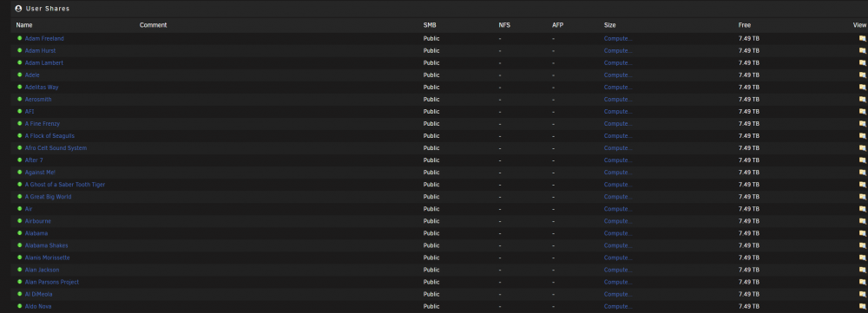
Task: Click the Name column header
Action: pos(24,25)
